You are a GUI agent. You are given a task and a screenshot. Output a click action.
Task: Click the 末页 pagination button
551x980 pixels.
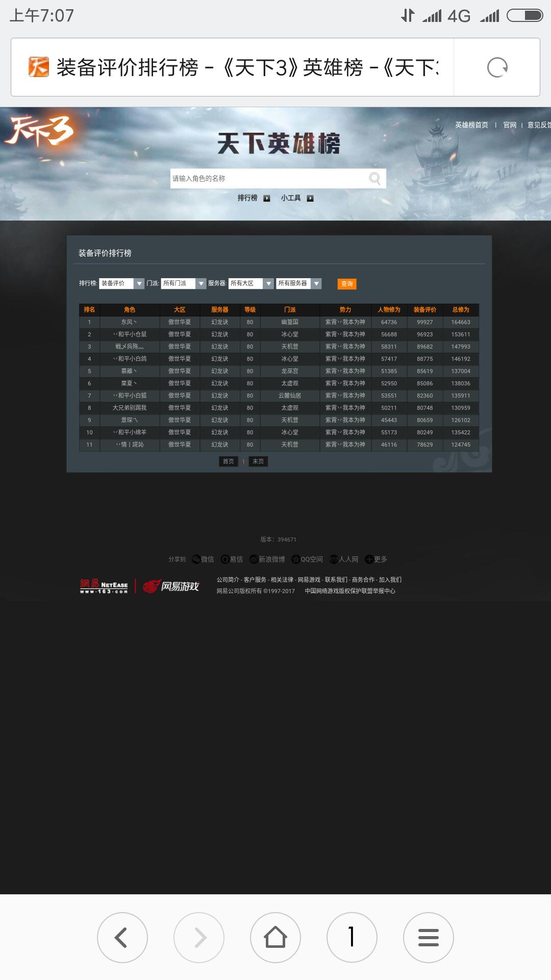[x=258, y=461]
